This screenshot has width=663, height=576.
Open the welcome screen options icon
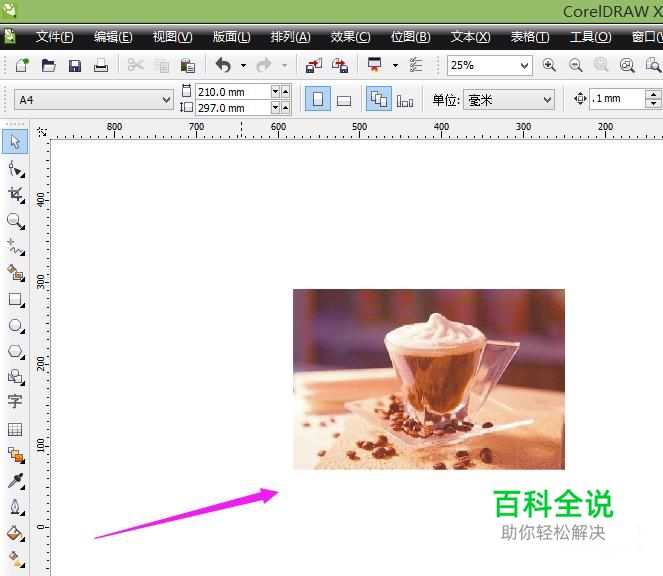tap(416, 65)
